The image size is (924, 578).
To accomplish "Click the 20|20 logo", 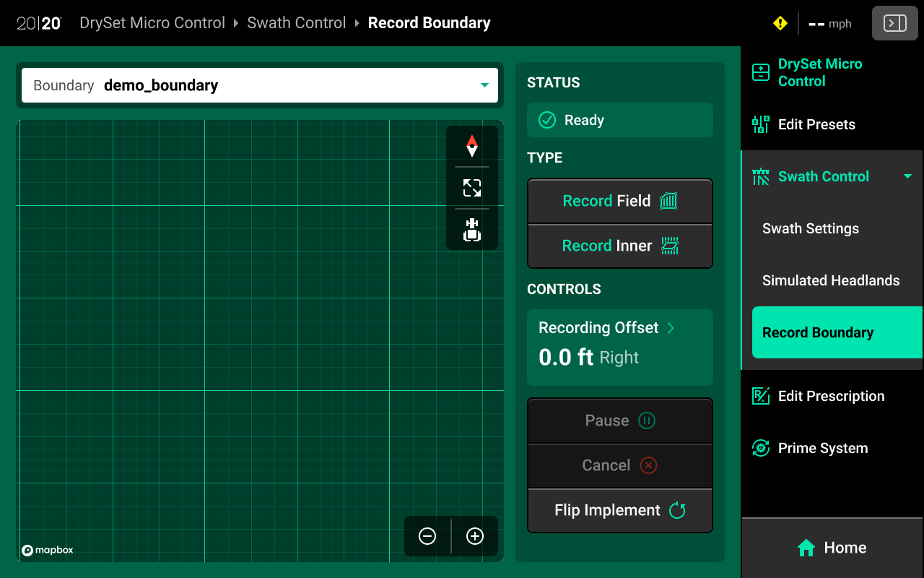I will [x=39, y=23].
